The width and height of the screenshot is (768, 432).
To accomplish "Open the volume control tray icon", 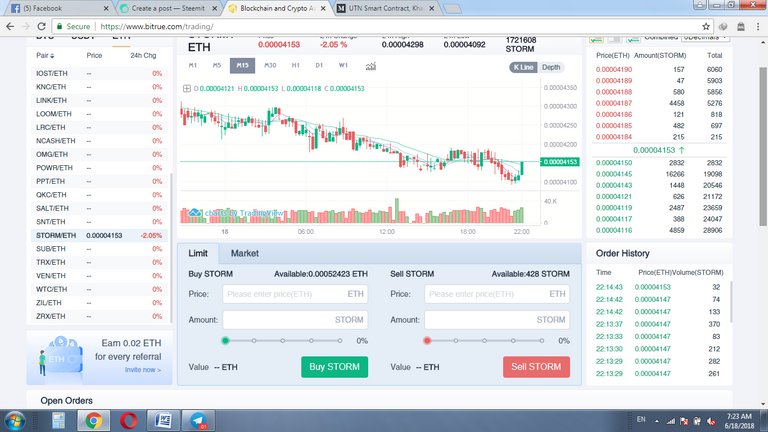I will [711, 421].
